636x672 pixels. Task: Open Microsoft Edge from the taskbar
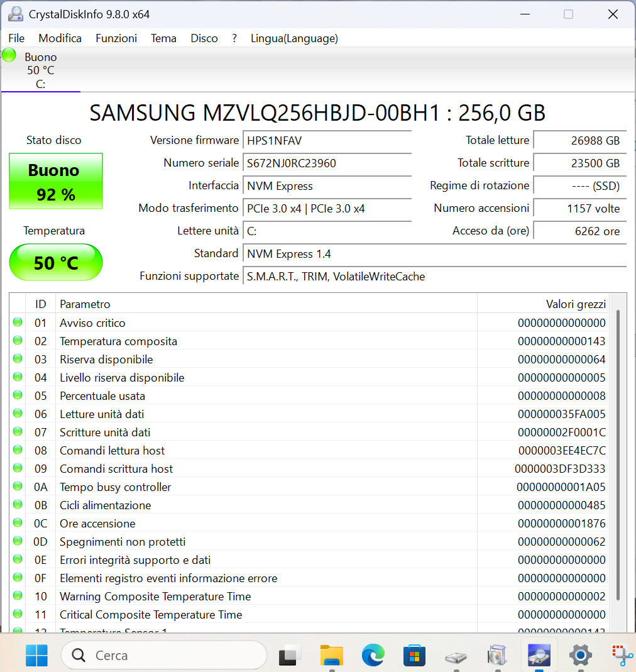(373, 655)
